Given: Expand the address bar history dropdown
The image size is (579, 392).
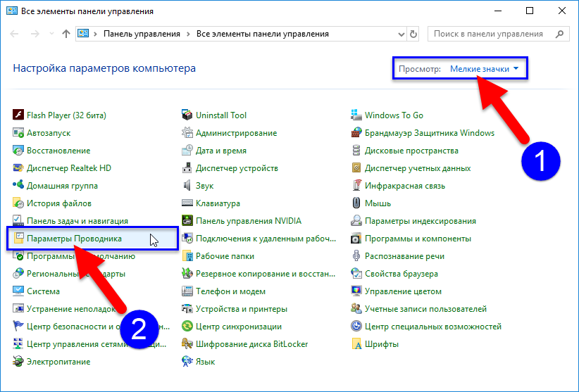Looking at the screenshot, I should click(401, 34).
